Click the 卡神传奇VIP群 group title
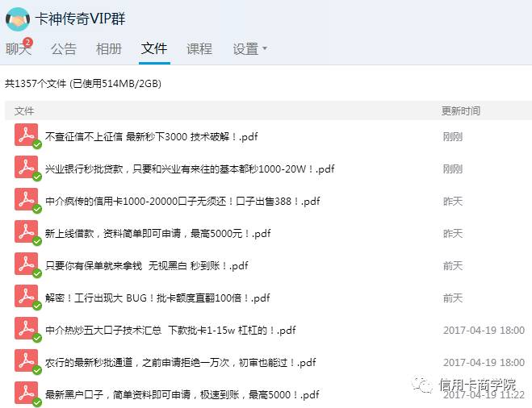 [x=81, y=18]
